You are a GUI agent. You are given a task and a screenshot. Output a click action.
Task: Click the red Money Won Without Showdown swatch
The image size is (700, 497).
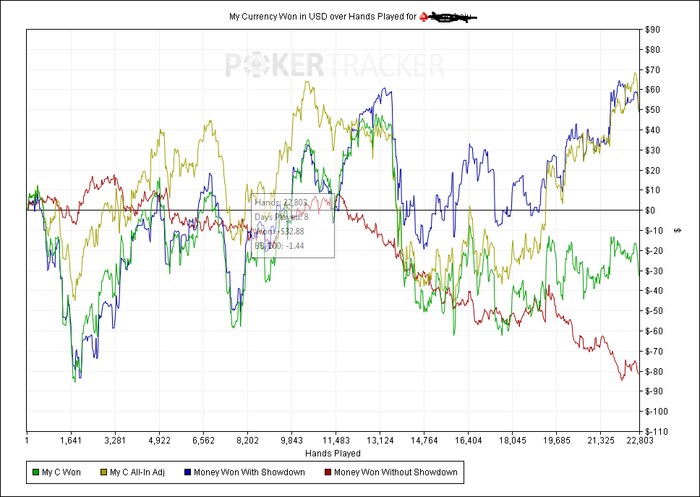pos(328,472)
